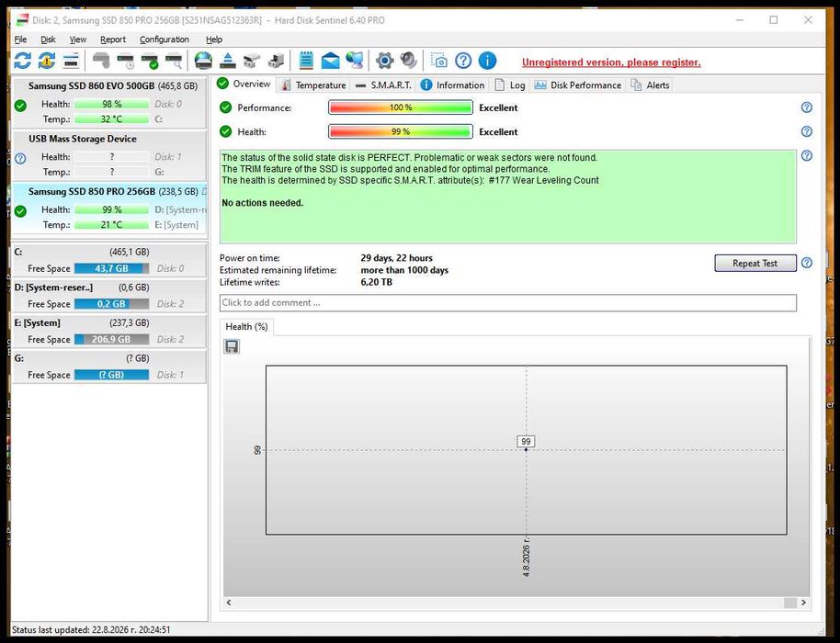Click the toolbar question mark help icon
The height and width of the screenshot is (643, 840).
click(463, 61)
